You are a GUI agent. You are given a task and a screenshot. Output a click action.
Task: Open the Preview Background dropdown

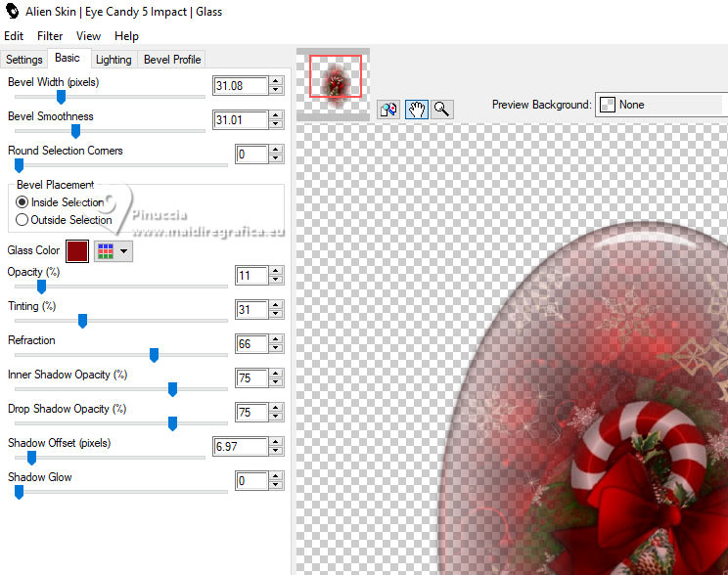pyautogui.click(x=661, y=105)
